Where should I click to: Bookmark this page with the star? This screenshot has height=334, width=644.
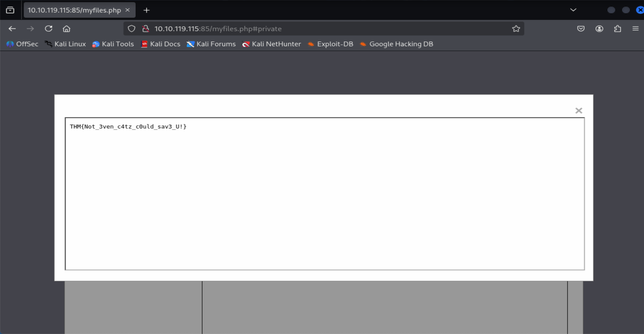tap(516, 29)
